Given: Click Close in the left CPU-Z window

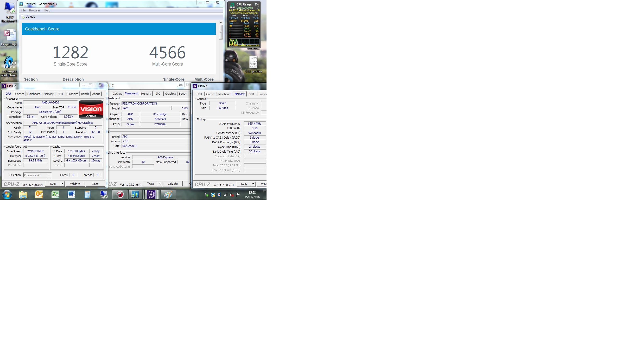Looking at the screenshot, I should 95,184.
